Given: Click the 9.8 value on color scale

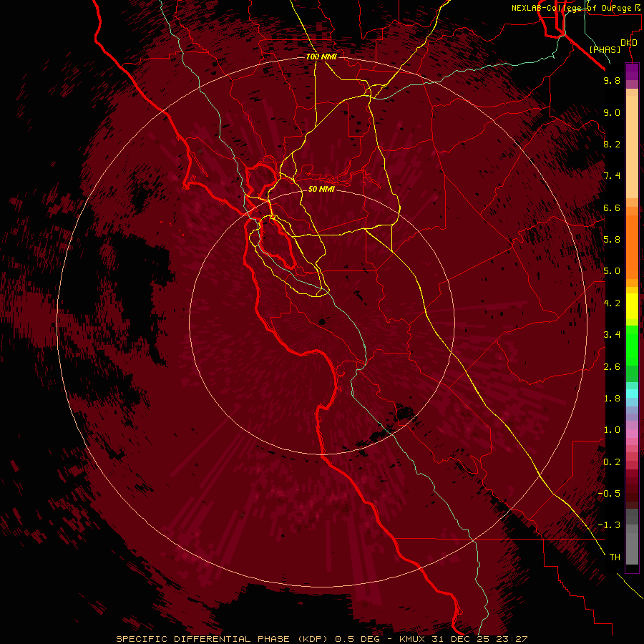Looking at the screenshot, I should [x=612, y=80].
